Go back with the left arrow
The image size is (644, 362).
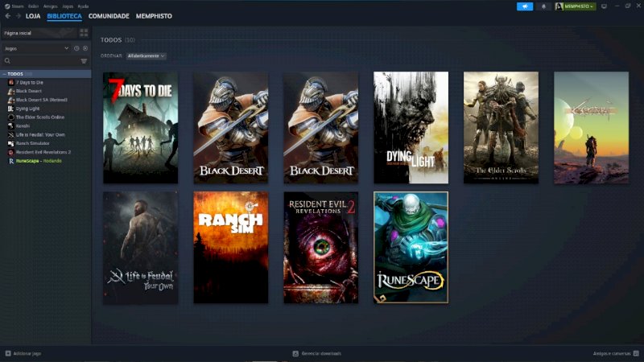[x=8, y=16]
